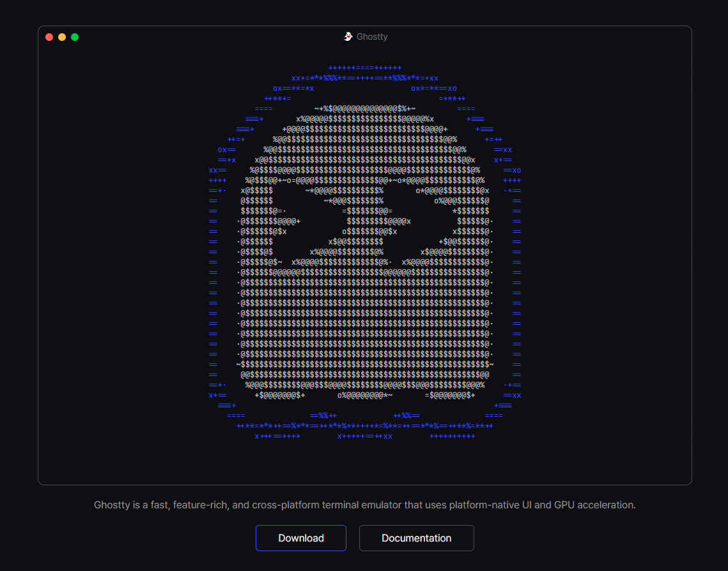This screenshot has width=728, height=571.
Task: Minimize using the yellow traffic-light button
Action: point(62,37)
